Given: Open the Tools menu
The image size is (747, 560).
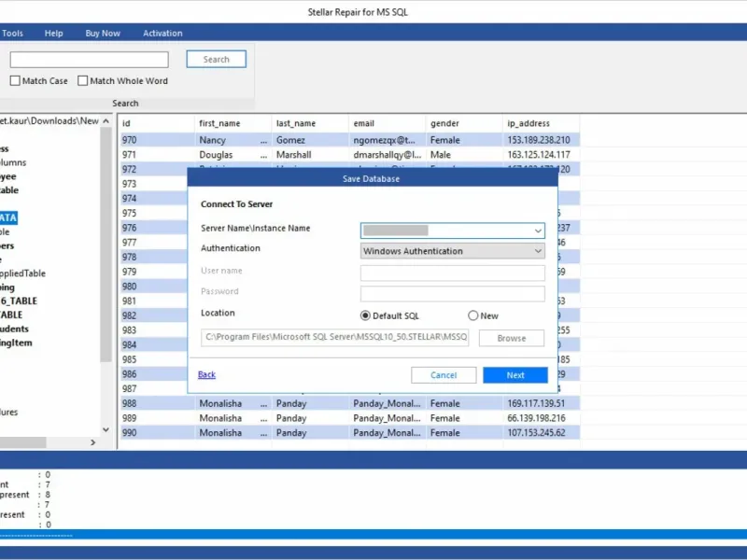Looking at the screenshot, I should 13,34.
